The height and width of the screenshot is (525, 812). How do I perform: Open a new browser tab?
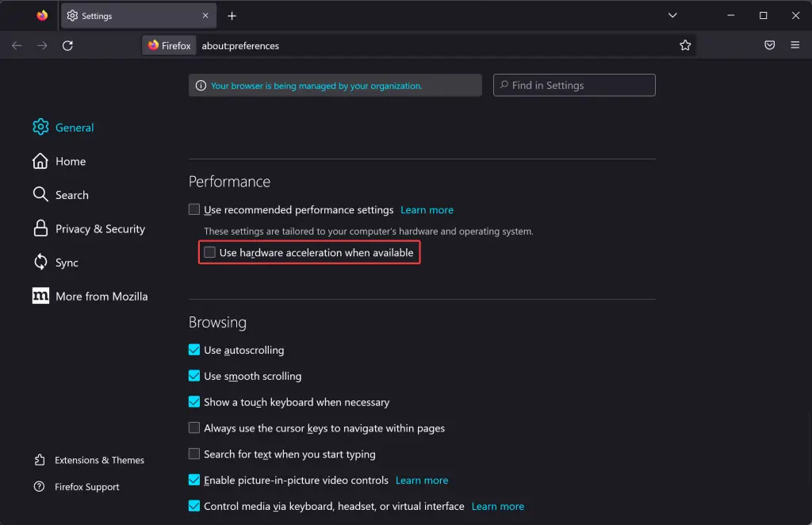tap(232, 15)
